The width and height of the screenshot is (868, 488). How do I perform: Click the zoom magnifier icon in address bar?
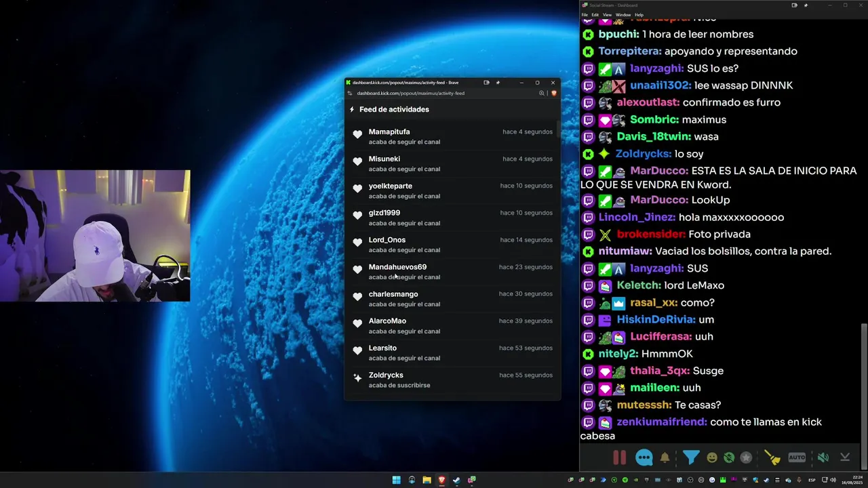[542, 93]
